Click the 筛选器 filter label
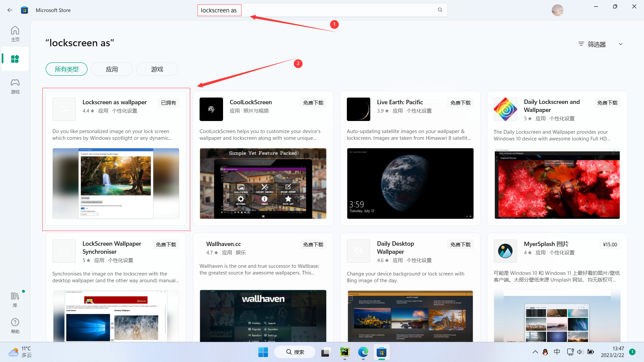 tap(597, 44)
